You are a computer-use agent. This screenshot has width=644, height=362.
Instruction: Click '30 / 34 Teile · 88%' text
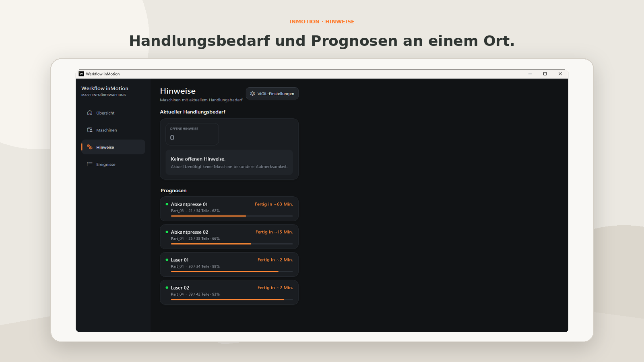(x=204, y=266)
